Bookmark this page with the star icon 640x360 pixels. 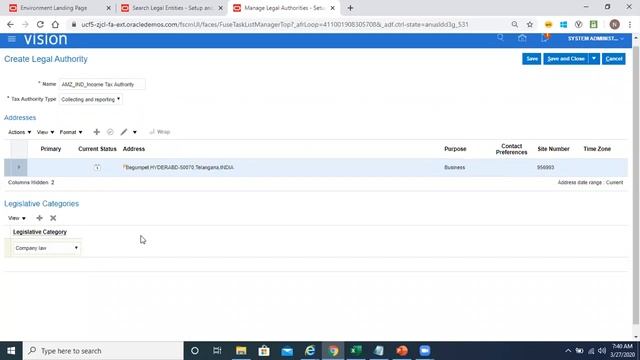click(x=530, y=24)
